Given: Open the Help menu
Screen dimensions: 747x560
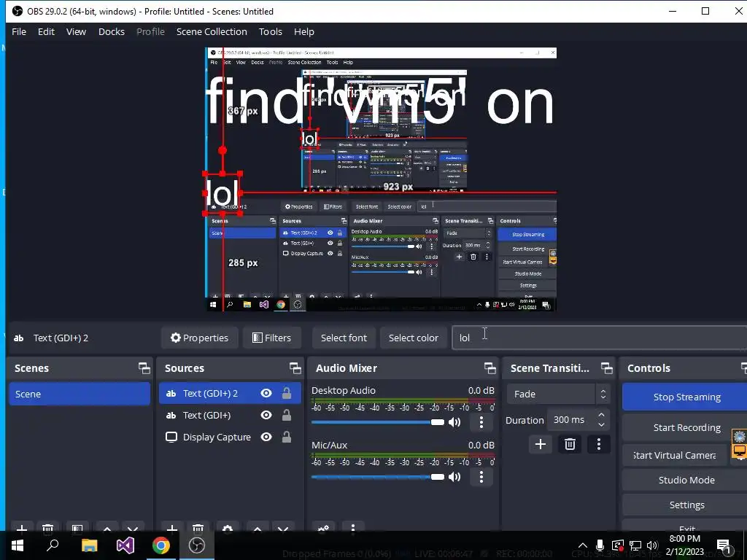Looking at the screenshot, I should coord(304,31).
